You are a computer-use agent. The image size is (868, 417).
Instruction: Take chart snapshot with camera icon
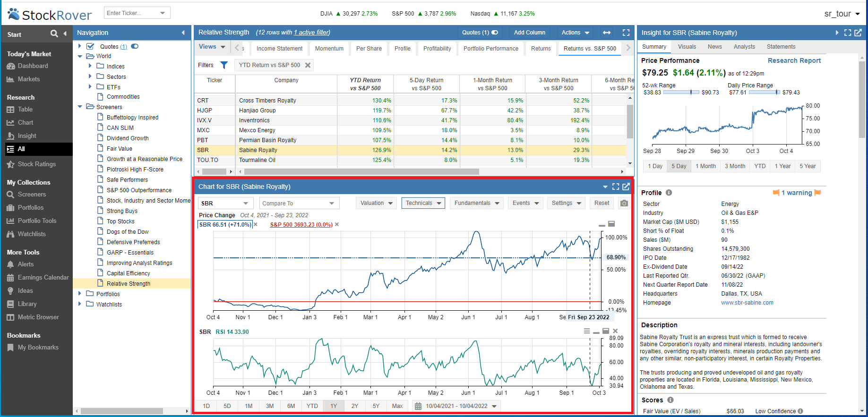click(x=624, y=203)
